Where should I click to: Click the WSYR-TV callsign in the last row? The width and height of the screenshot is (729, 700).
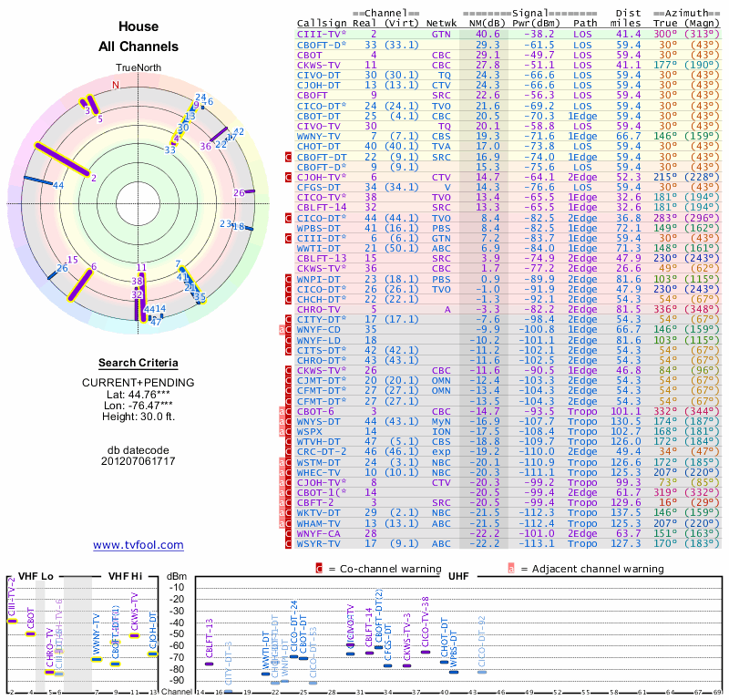(x=320, y=543)
